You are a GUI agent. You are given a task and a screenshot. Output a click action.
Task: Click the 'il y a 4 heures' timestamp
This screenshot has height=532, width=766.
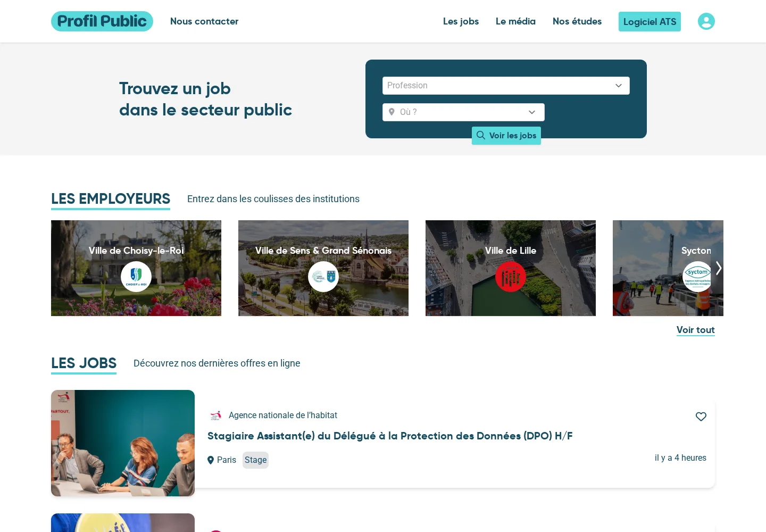point(680,458)
